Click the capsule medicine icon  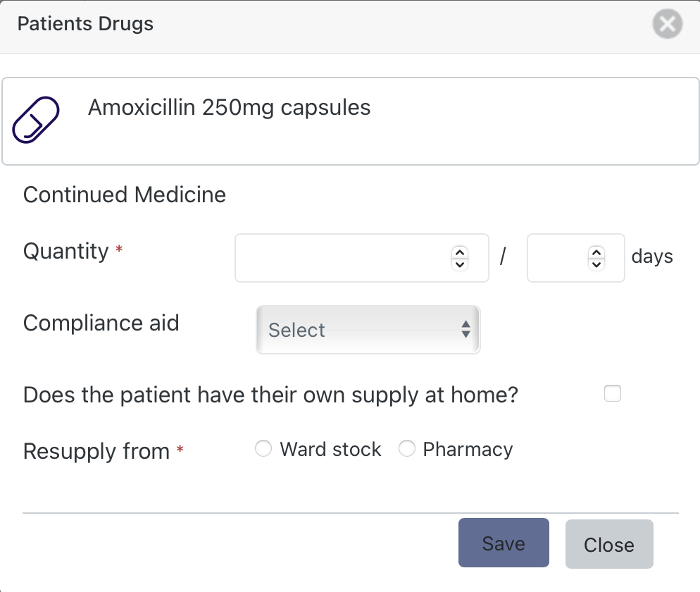(x=35, y=119)
